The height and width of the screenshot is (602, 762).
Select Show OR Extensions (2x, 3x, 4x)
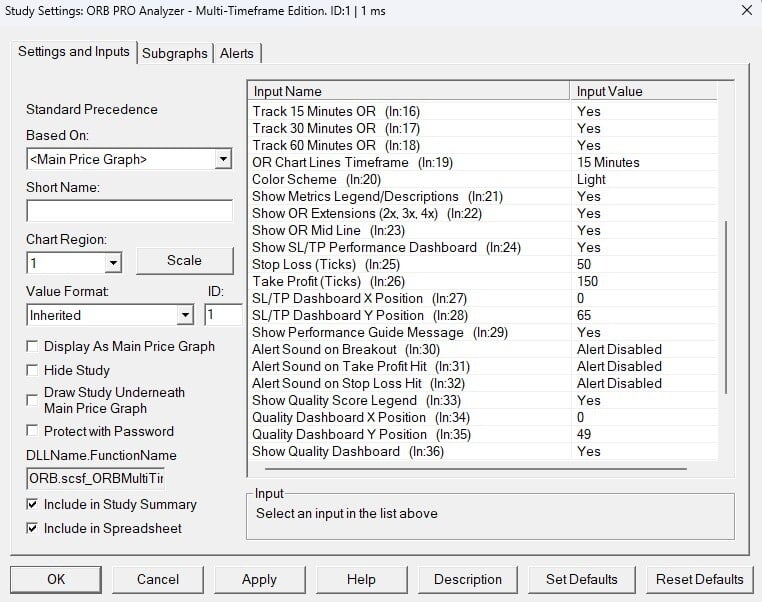[484, 213]
